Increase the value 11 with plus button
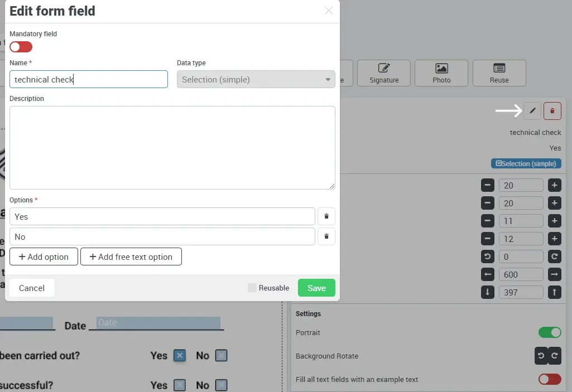Screen dimensions: 572x392 coord(554,221)
